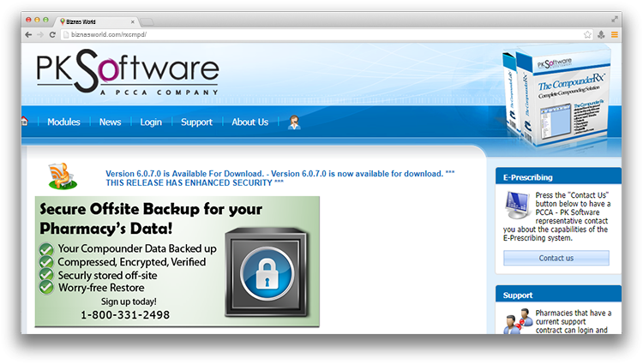Open the About Us page

pos(249,122)
